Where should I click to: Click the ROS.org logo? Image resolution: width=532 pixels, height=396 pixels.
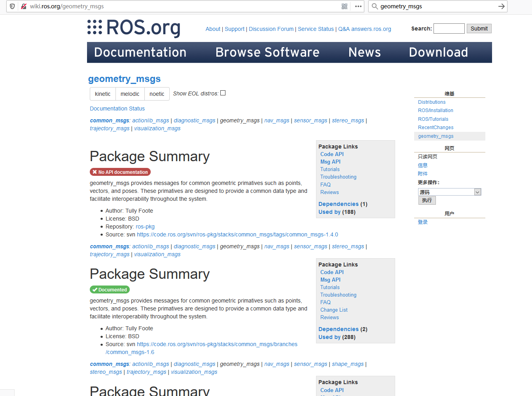click(134, 28)
